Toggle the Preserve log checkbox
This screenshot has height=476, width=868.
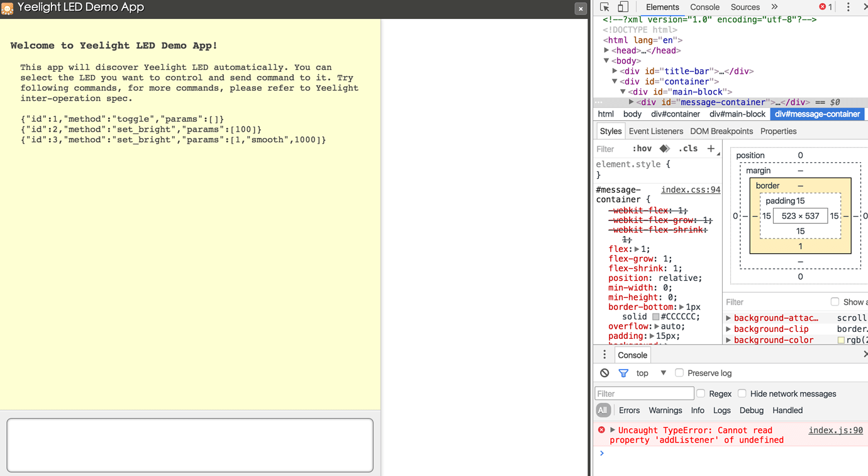pyautogui.click(x=679, y=373)
